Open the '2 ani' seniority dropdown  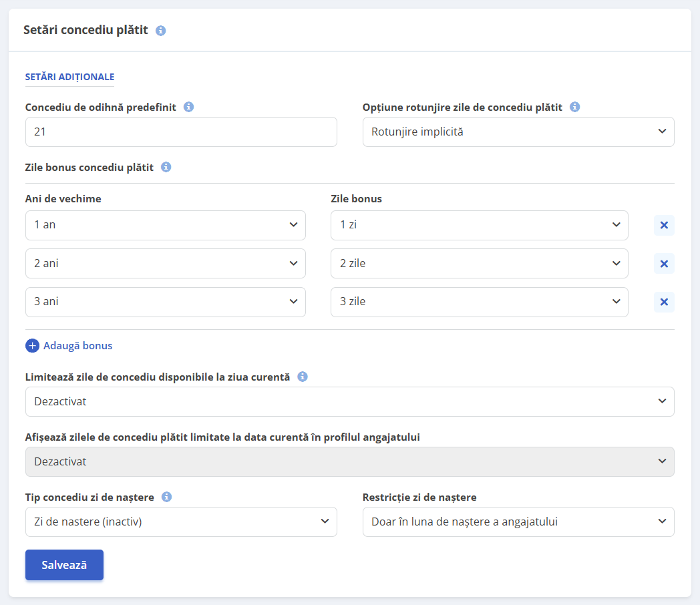(x=166, y=263)
